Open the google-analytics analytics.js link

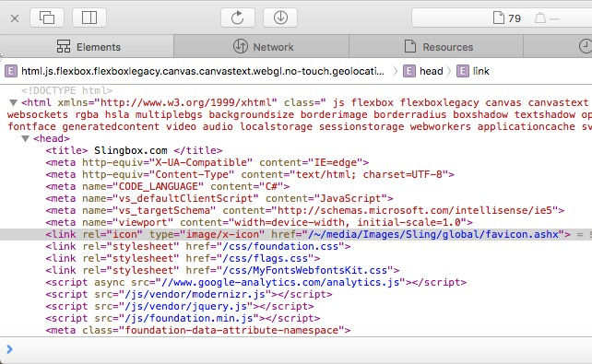280,283
